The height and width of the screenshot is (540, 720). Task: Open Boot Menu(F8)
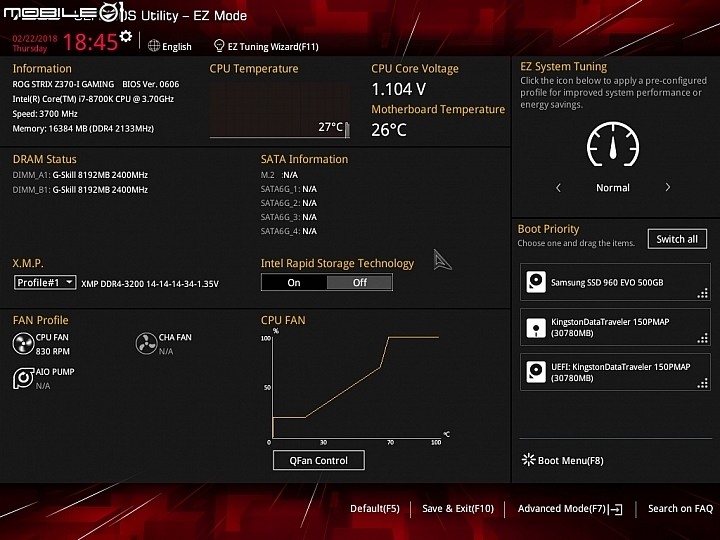[570, 460]
